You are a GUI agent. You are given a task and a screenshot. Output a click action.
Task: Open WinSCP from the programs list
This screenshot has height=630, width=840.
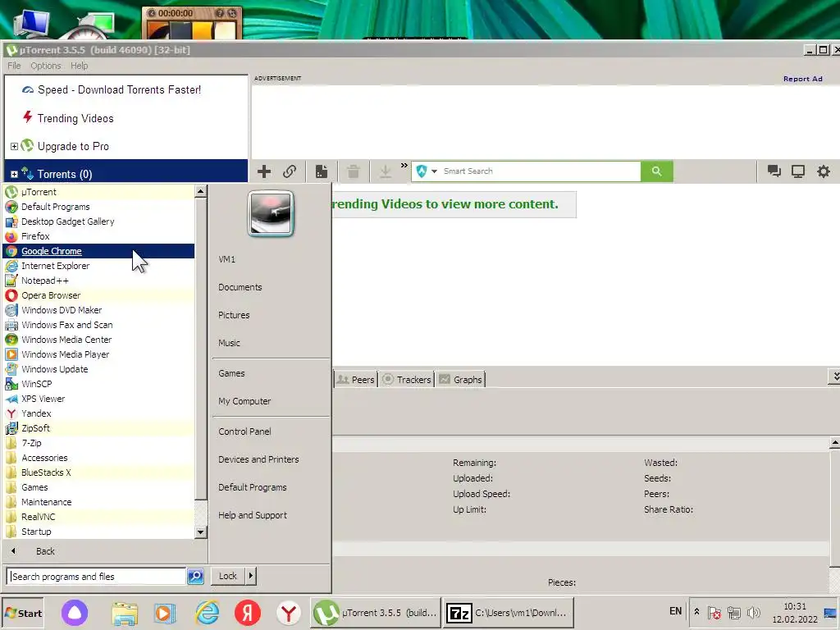click(98, 384)
